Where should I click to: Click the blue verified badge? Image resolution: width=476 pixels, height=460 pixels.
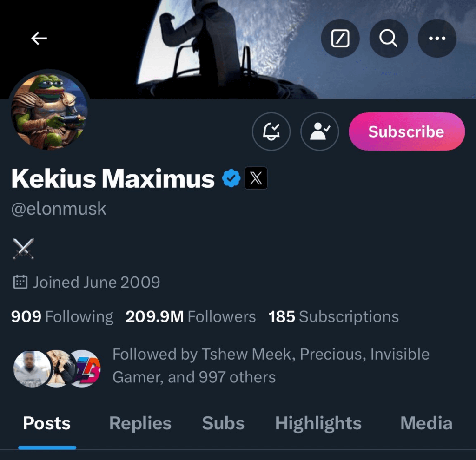[x=231, y=177]
